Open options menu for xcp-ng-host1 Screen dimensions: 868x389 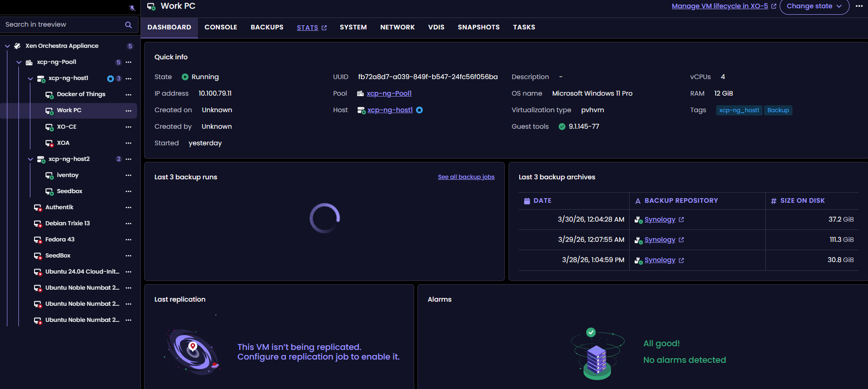click(x=128, y=79)
